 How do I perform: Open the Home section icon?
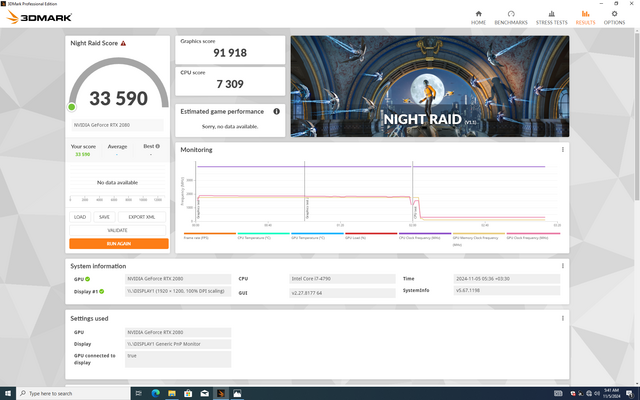(x=478, y=15)
